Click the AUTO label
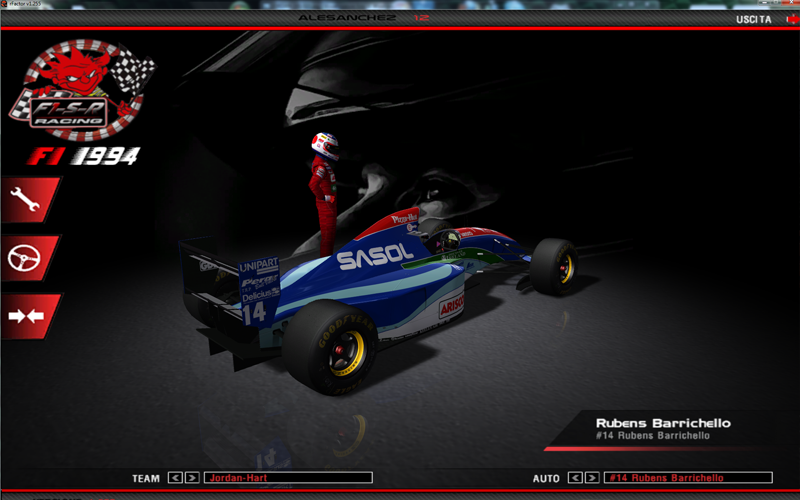This screenshot has height=500, width=800. tap(546, 478)
